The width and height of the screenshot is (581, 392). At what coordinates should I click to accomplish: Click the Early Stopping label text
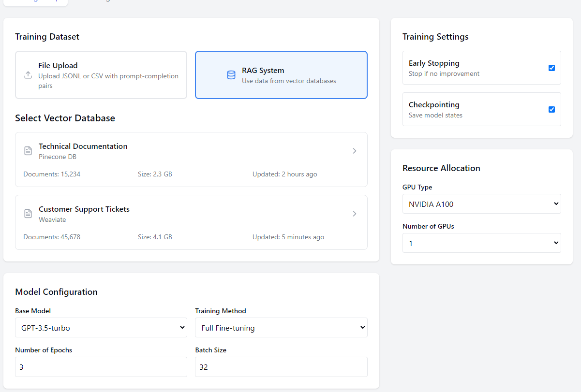click(434, 63)
